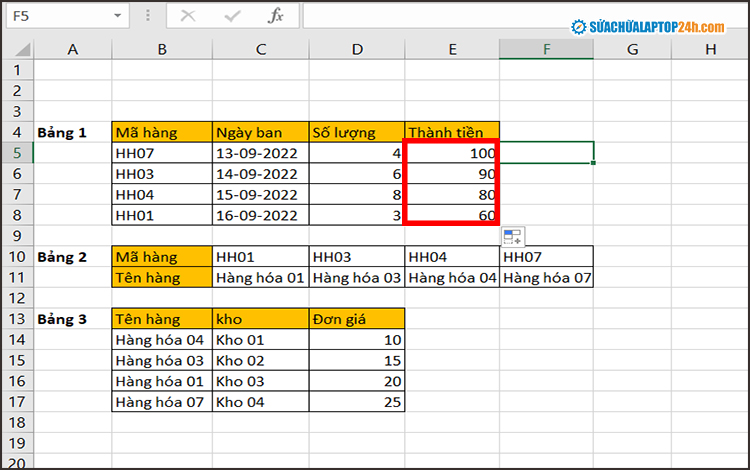This screenshot has height=470, width=750.
Task: Click the 'Ngày ban' header cell
Action: click(261, 132)
